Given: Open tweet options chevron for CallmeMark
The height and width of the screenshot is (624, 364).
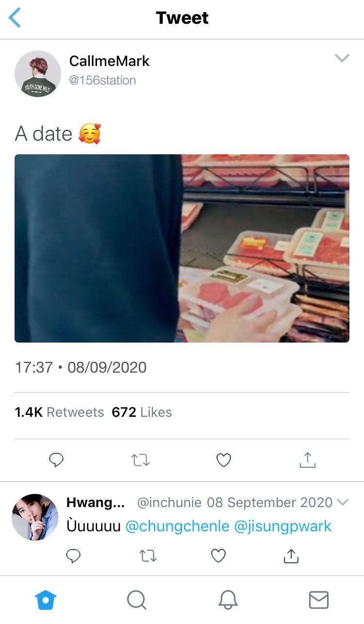Looking at the screenshot, I should click(342, 58).
